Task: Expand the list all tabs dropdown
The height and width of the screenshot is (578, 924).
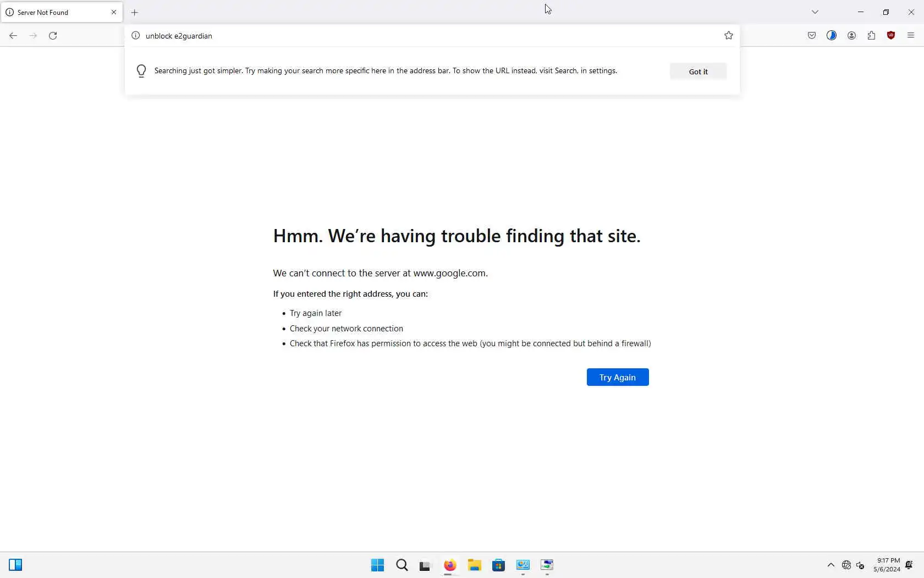Action: tap(815, 12)
